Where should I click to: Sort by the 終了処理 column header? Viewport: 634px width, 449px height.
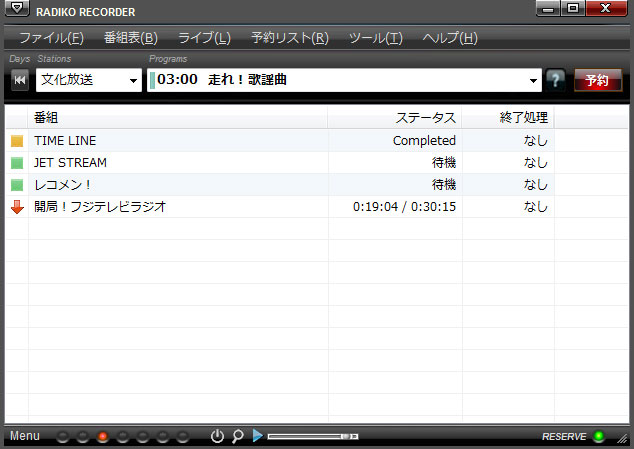508,118
